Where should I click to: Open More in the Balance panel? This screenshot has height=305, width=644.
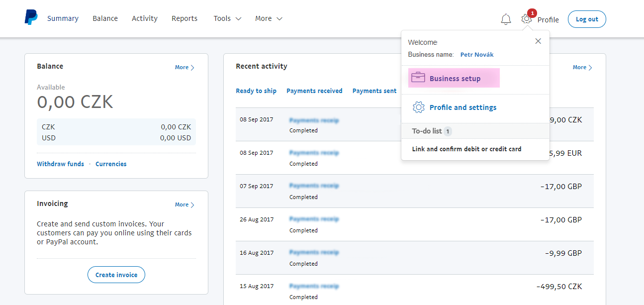coord(184,67)
